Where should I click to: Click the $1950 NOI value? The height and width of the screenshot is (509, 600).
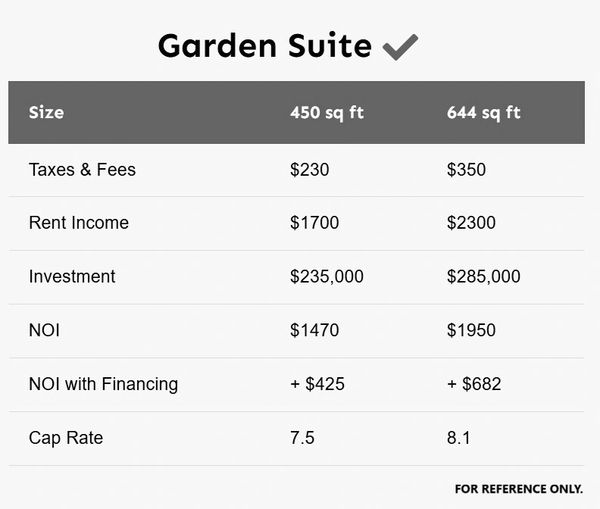471,331
